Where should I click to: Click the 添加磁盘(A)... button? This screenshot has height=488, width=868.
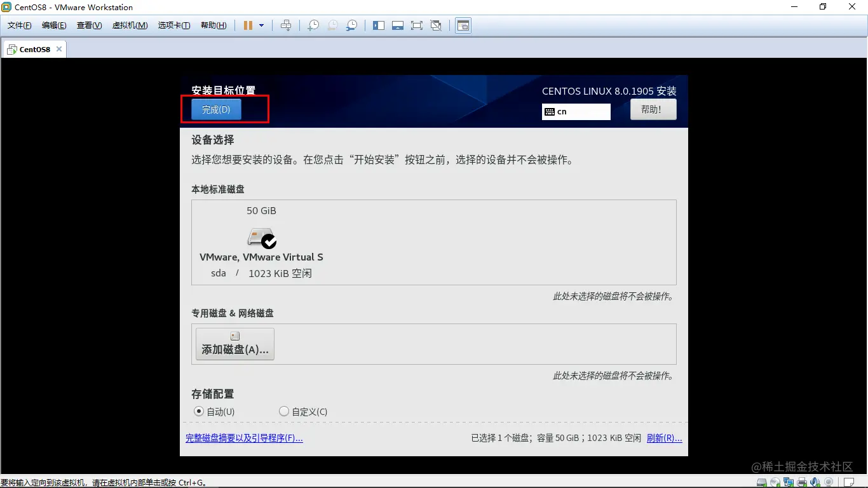[x=235, y=344]
